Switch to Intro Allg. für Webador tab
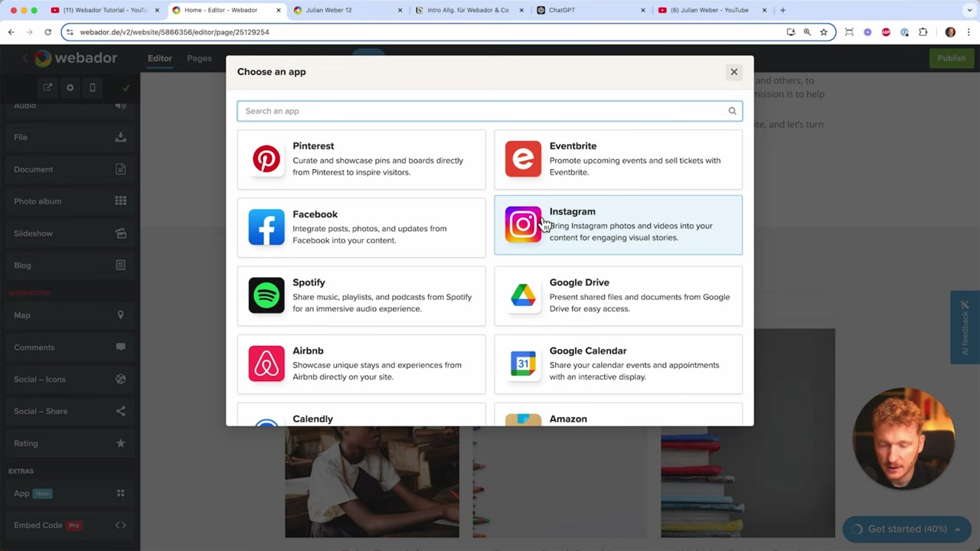980x551 pixels. point(469,10)
